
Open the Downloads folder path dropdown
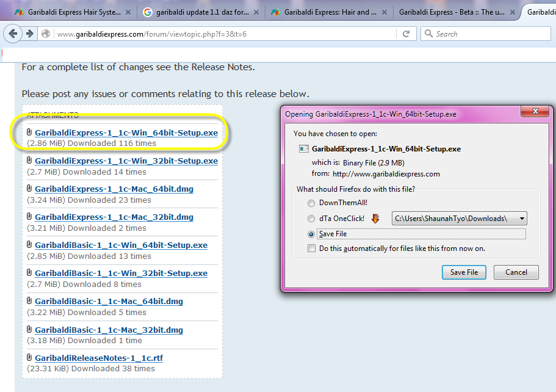coord(459,219)
